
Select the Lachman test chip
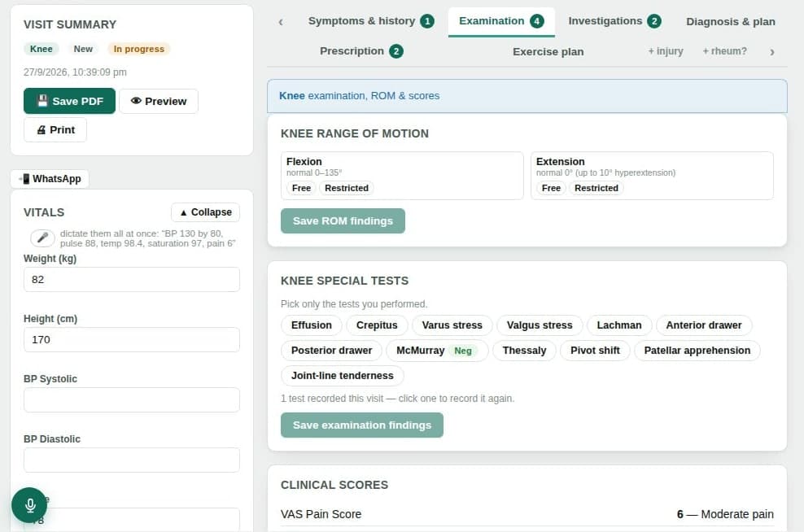619,325
